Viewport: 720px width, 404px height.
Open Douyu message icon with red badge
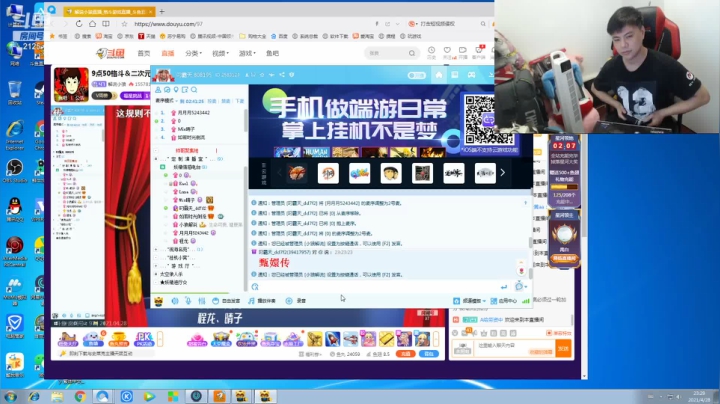(479, 51)
